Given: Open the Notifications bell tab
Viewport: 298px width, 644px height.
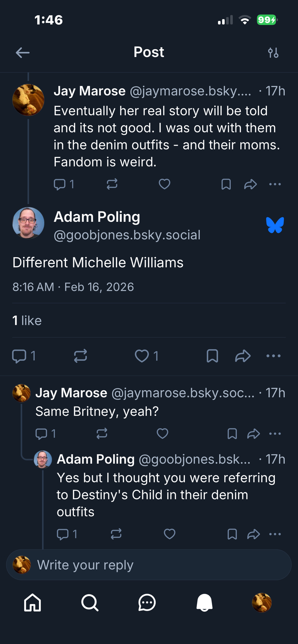Looking at the screenshot, I should pos(204,602).
